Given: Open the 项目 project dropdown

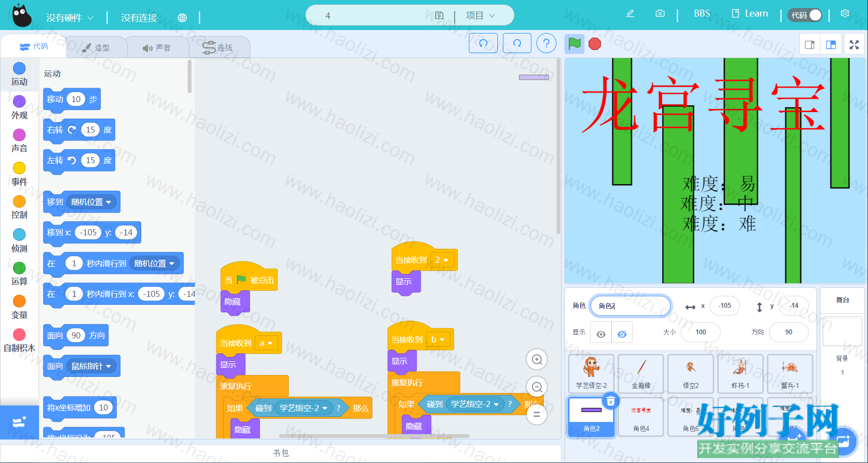Looking at the screenshot, I should [x=480, y=16].
